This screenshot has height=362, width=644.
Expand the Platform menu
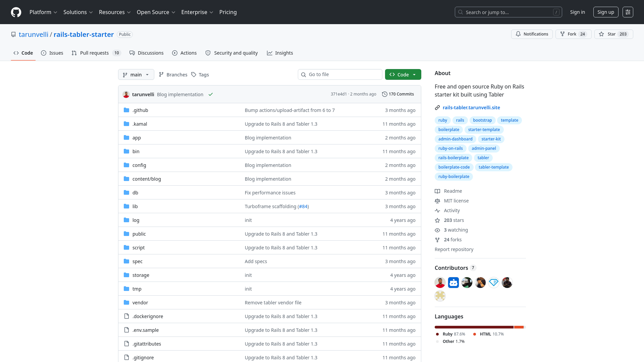pos(43,12)
